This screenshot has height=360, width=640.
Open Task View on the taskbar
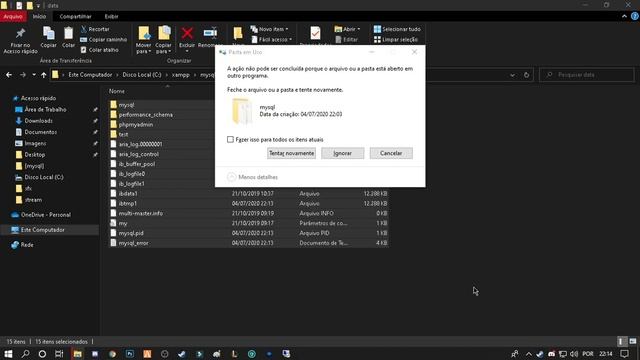click(59, 354)
